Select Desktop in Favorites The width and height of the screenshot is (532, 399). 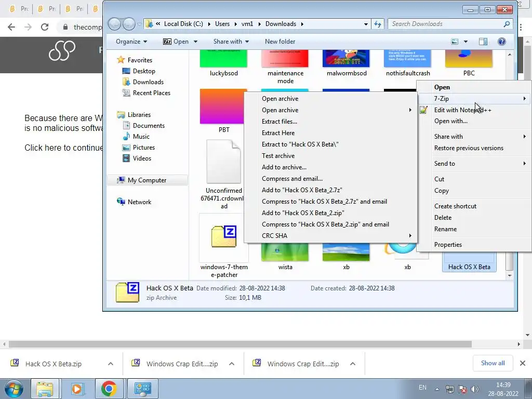click(x=144, y=71)
